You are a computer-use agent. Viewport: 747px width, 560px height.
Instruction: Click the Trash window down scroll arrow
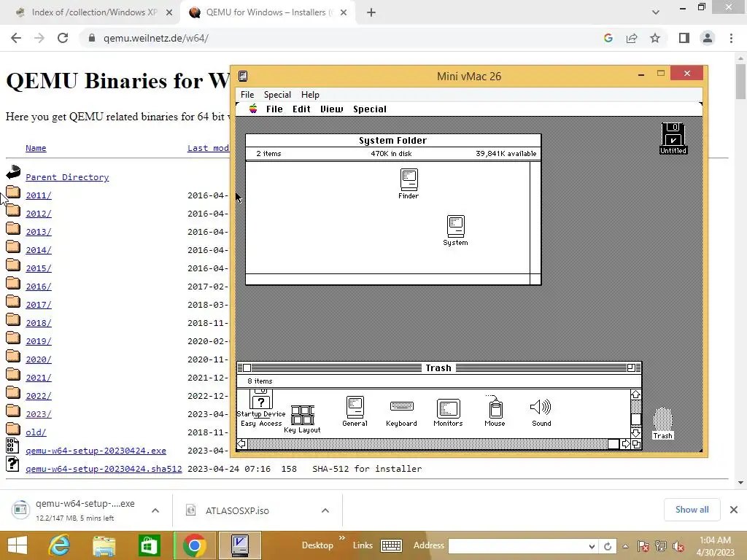coord(635,433)
